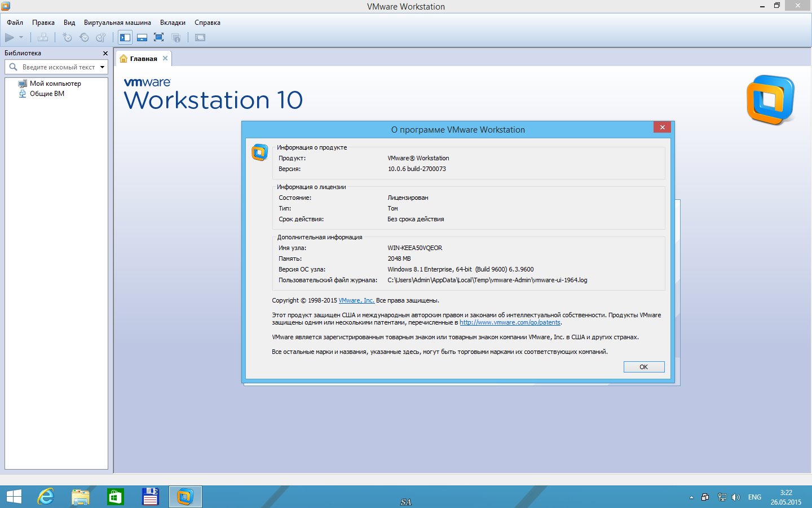Open Internet Explorer from taskbar

pos(46,497)
